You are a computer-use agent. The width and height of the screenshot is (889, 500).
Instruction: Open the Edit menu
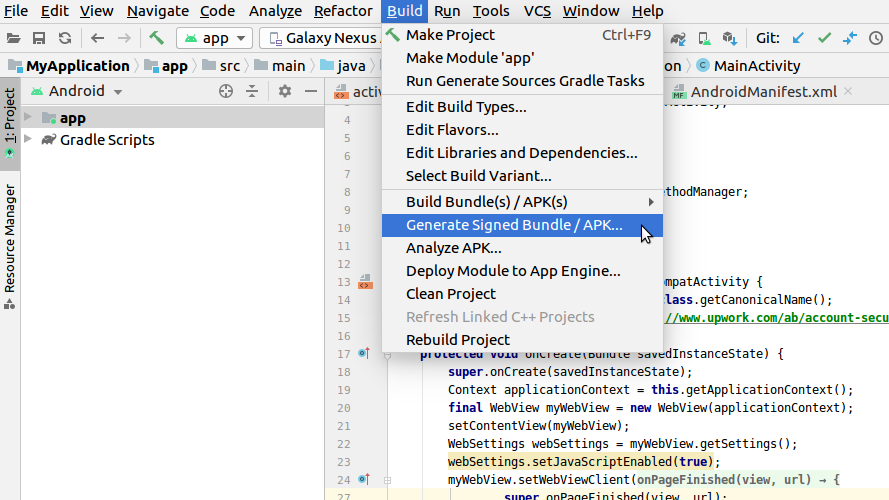click(x=54, y=11)
